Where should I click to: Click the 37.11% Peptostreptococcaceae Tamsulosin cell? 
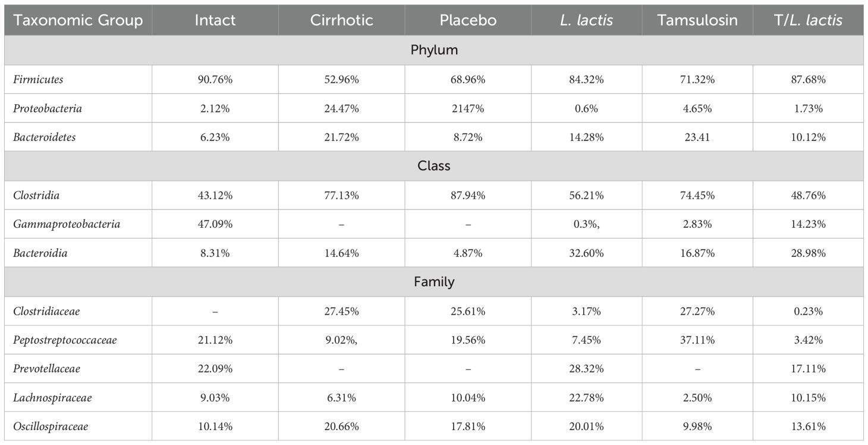[x=697, y=340]
